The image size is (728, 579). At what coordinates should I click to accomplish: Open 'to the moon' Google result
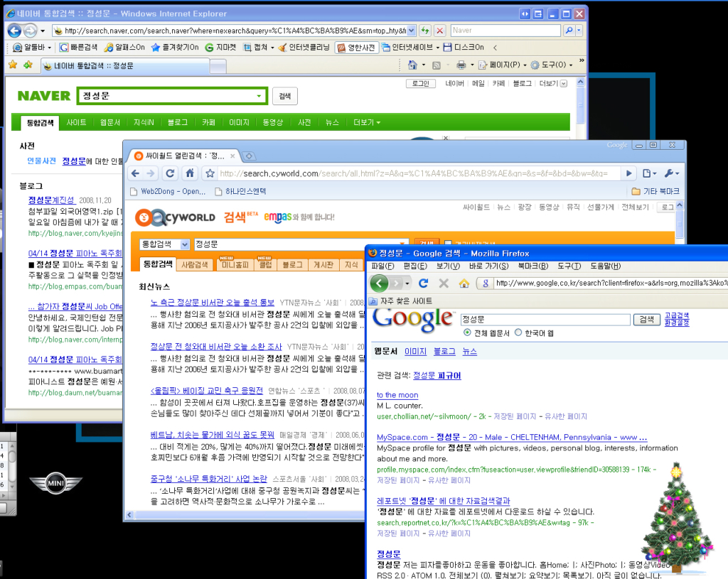[x=397, y=395]
